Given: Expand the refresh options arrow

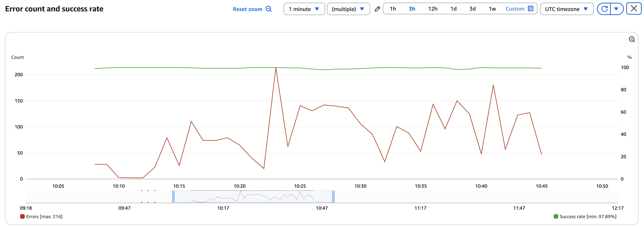Looking at the screenshot, I should 616,9.
